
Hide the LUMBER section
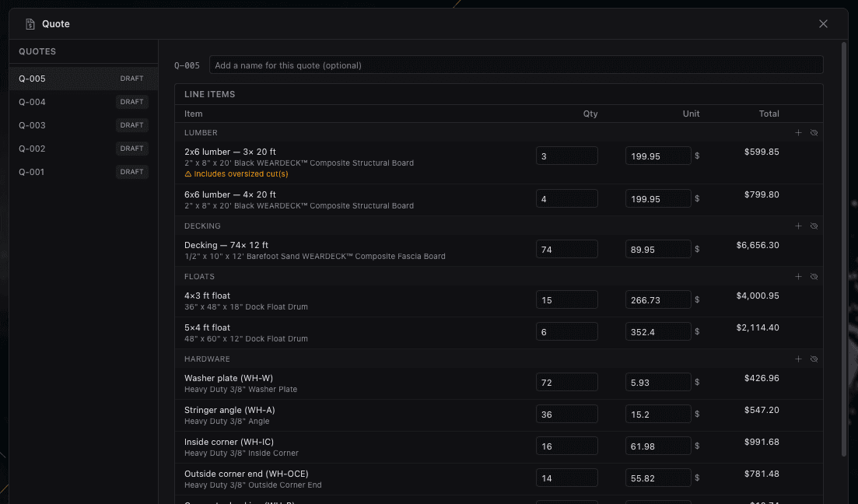814,133
